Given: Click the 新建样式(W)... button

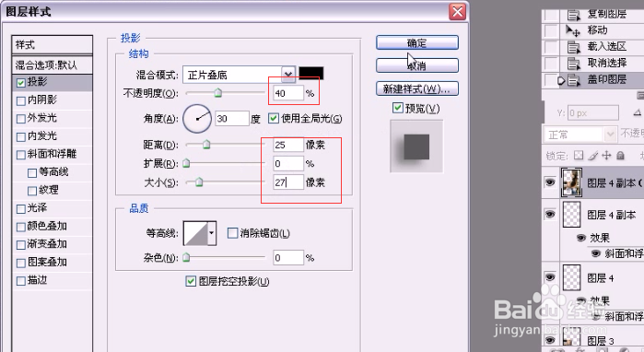Looking at the screenshot, I should pyautogui.click(x=416, y=88).
